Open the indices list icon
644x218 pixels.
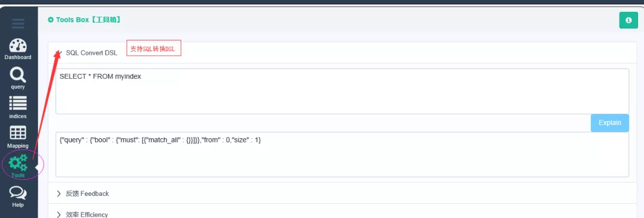[x=18, y=104]
